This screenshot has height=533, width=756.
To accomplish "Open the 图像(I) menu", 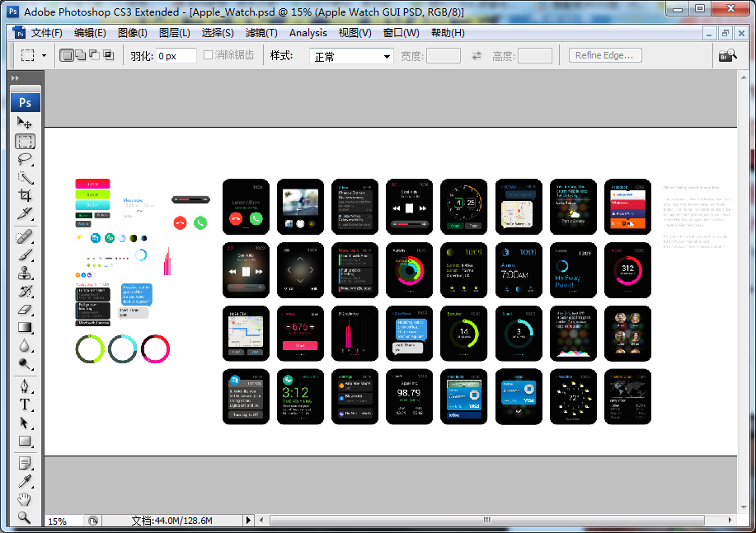I will point(133,33).
